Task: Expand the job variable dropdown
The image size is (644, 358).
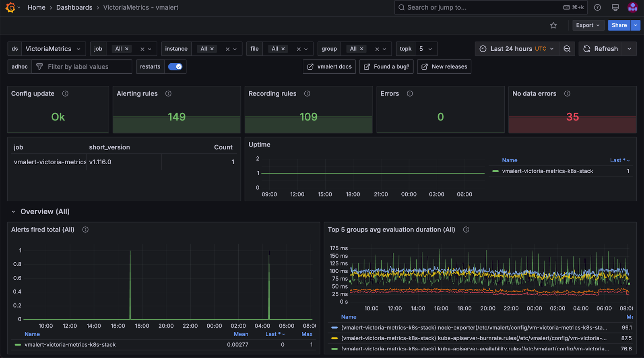Action: pos(150,49)
